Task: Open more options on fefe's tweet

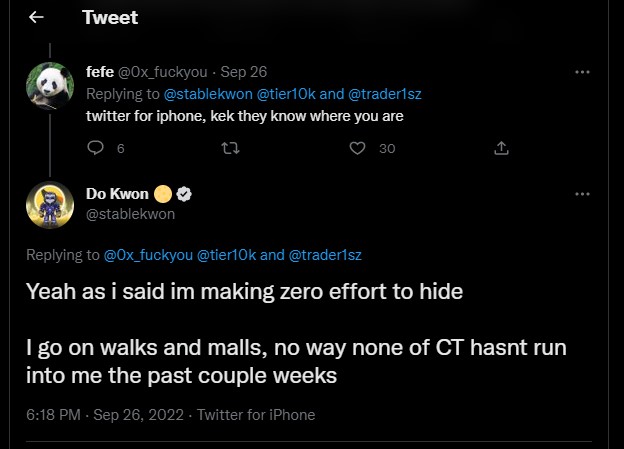Action: tap(582, 72)
